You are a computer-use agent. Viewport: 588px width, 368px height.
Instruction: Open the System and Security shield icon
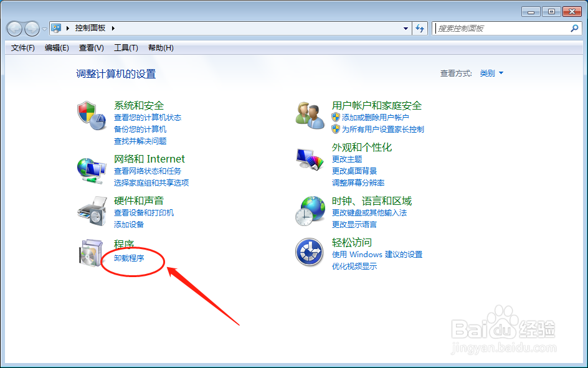click(92, 115)
